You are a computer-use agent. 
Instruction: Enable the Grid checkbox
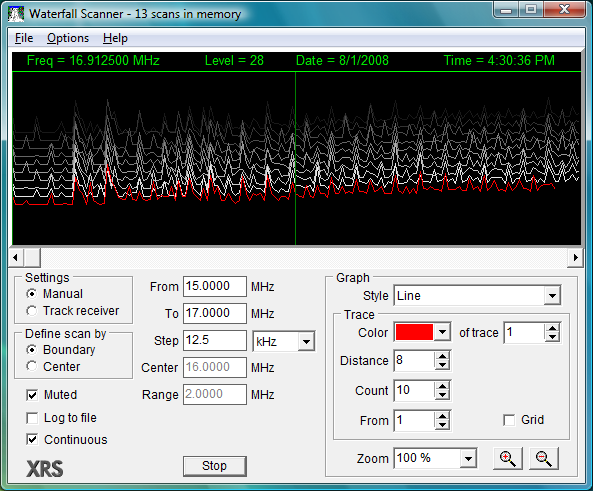click(x=509, y=420)
